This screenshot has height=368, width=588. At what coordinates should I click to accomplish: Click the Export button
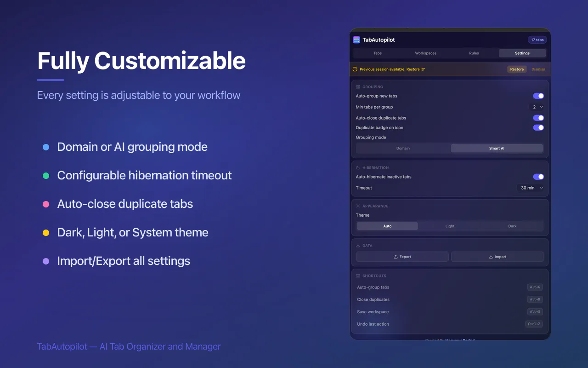click(x=402, y=257)
